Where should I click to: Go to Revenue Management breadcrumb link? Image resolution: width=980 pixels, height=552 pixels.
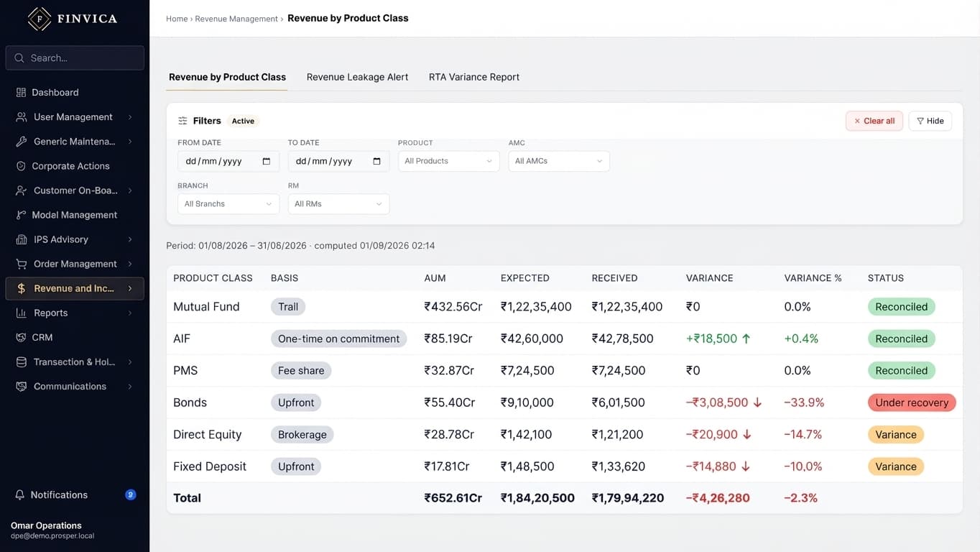pos(236,19)
